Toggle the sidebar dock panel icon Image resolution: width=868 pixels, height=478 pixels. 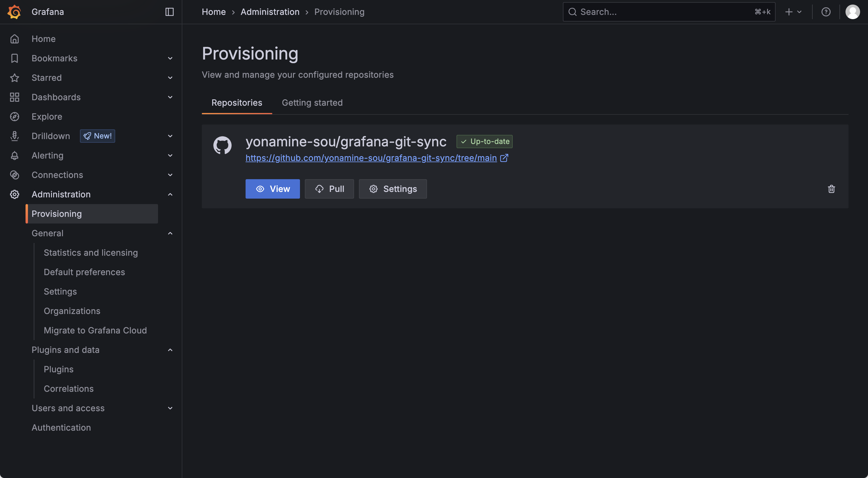(170, 12)
